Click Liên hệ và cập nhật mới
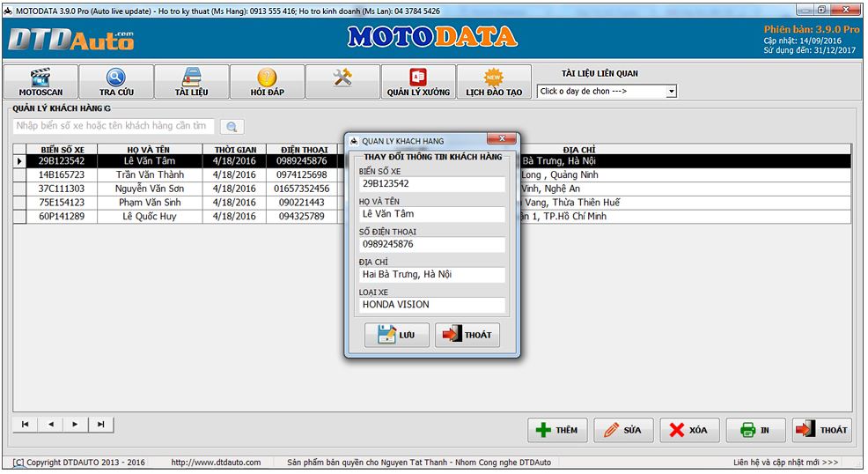868x474 pixels. (785, 463)
